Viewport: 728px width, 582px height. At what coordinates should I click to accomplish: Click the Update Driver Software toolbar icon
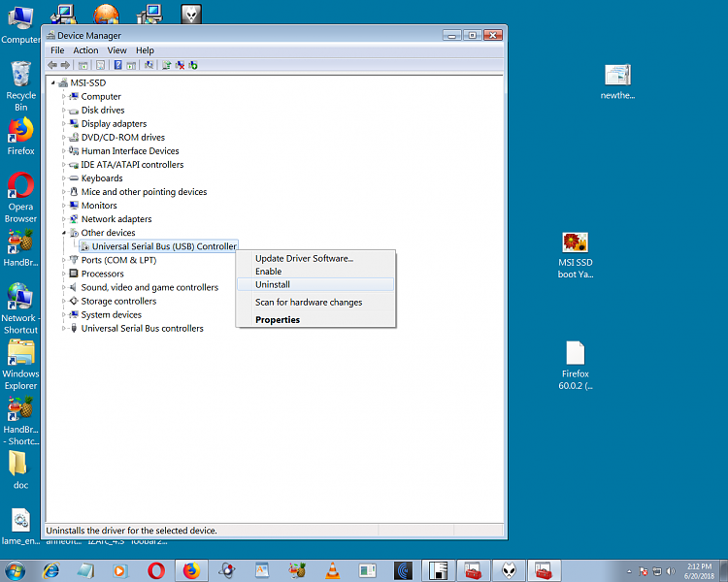tap(166, 65)
